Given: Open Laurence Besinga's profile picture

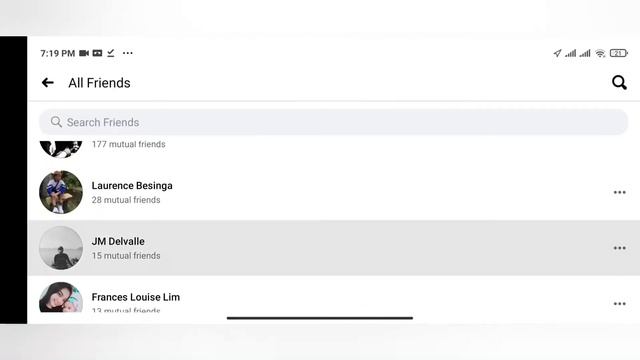Looking at the screenshot, I should click(x=61, y=192).
